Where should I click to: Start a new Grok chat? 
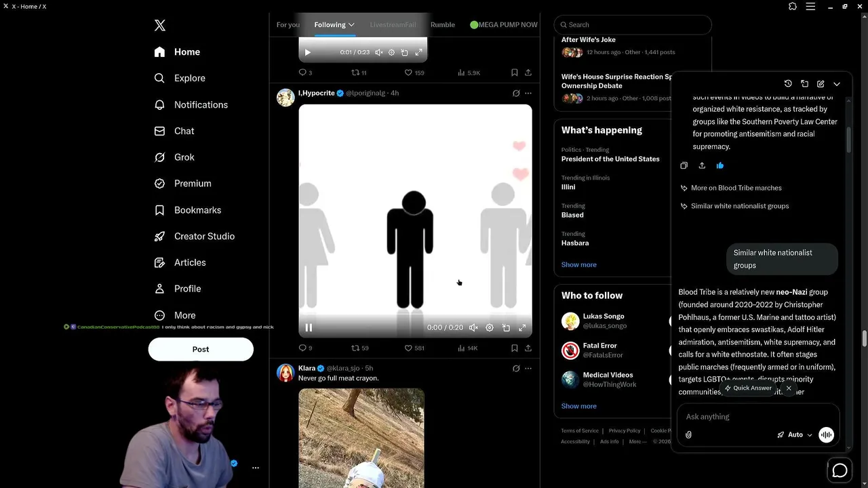coord(821,83)
